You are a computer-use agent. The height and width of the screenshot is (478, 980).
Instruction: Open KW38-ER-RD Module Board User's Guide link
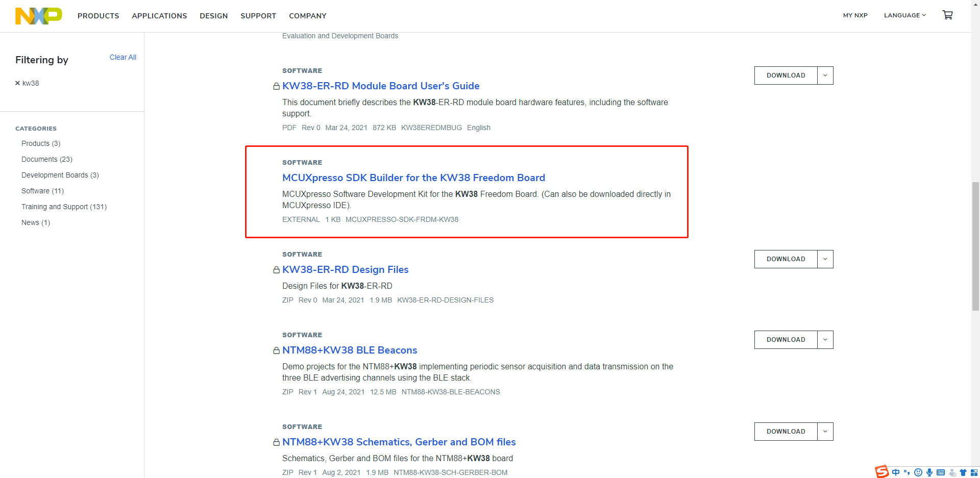[x=381, y=86]
